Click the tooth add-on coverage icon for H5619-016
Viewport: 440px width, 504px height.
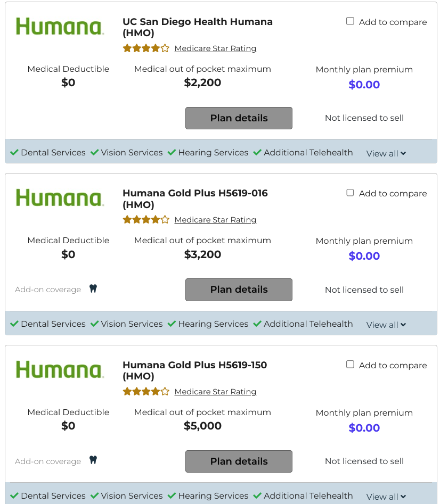pos(93,288)
